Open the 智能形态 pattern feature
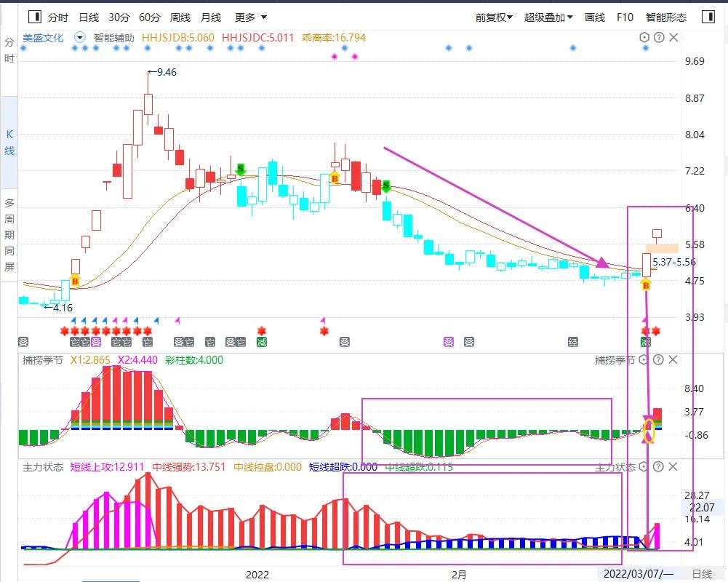The height and width of the screenshot is (582, 728). 665,17
